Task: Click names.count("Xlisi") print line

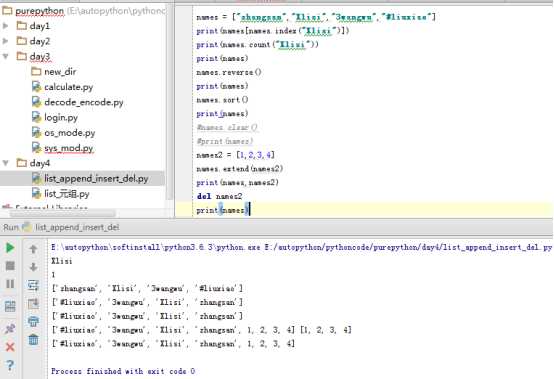Action: coord(257,45)
